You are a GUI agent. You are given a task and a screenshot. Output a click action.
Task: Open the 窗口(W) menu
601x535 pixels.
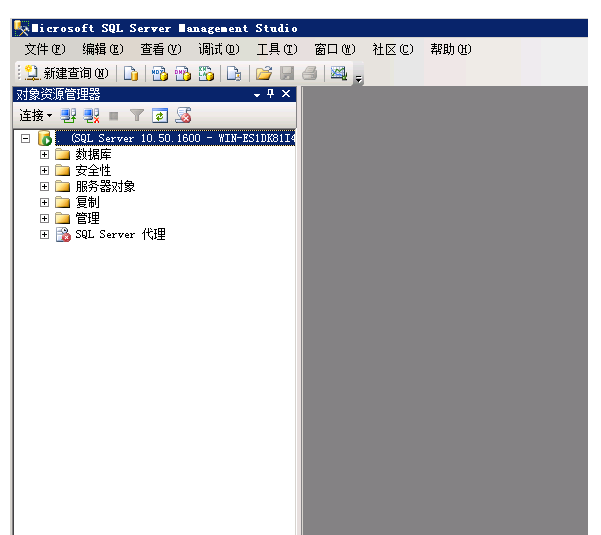pyautogui.click(x=335, y=49)
